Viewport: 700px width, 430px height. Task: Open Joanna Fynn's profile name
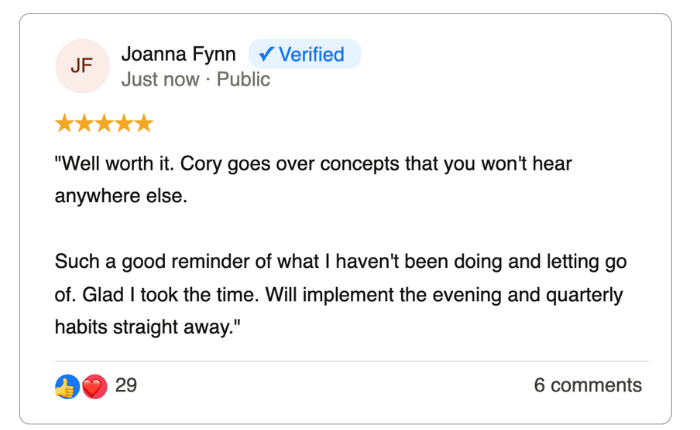pos(177,55)
